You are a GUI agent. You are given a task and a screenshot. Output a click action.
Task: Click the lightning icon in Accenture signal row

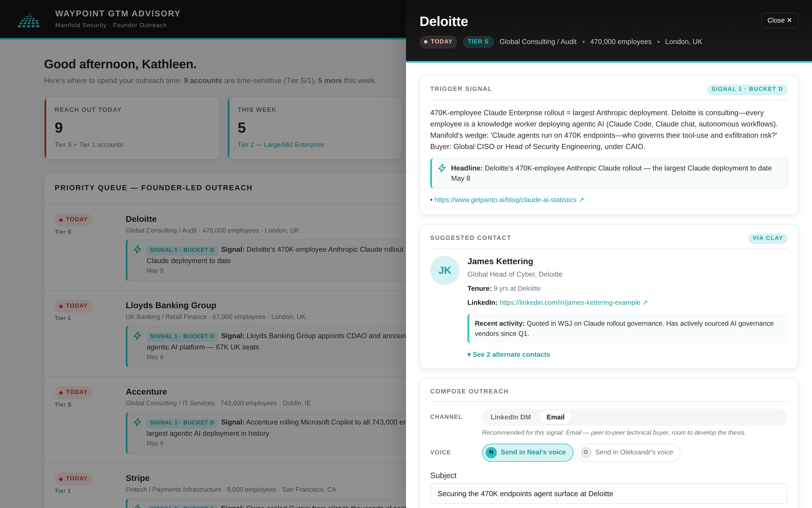click(137, 422)
